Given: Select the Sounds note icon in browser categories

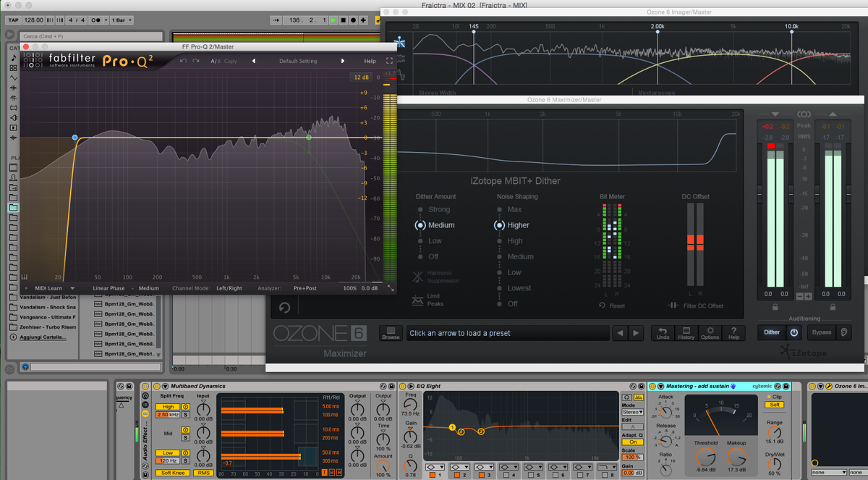Looking at the screenshot, I should pyautogui.click(x=14, y=57).
